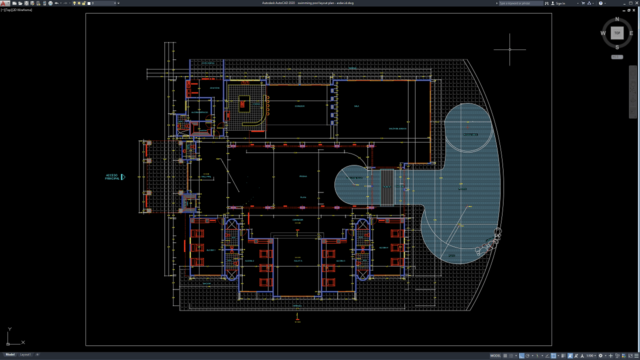Click the workspace switching gear icon

coord(600,356)
